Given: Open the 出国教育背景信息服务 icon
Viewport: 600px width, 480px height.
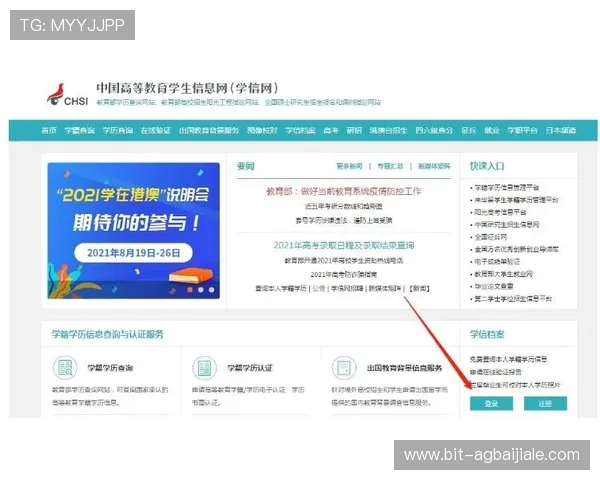Looking at the screenshot, I should tap(344, 368).
